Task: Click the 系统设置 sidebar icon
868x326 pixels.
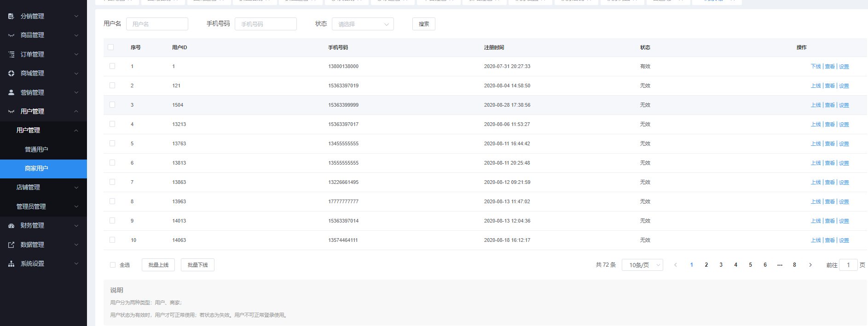Action: pos(11,264)
